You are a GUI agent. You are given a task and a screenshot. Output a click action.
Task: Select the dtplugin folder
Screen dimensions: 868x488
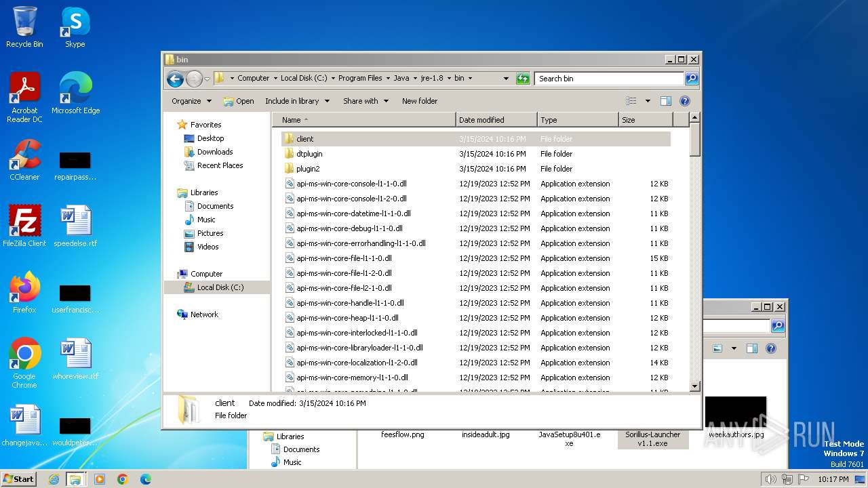click(x=309, y=154)
